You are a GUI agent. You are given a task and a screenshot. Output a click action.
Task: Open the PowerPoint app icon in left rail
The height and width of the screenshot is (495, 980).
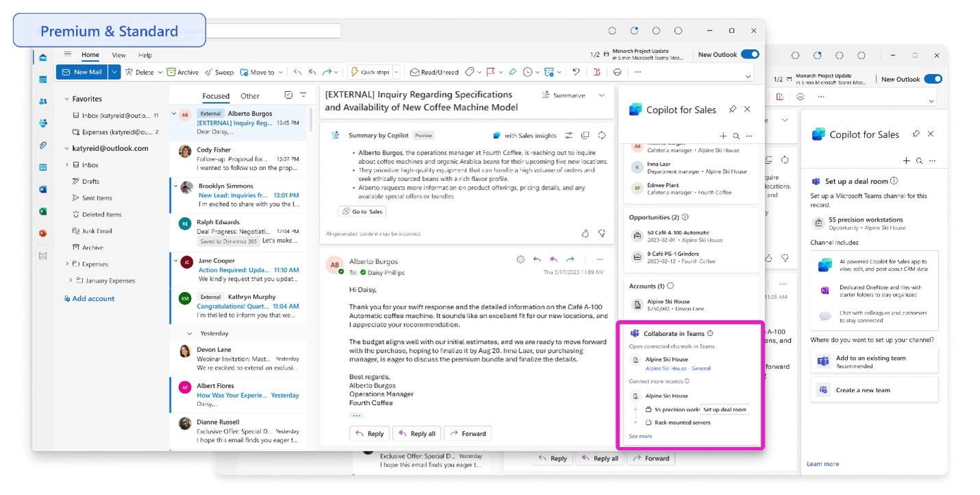pos(43,233)
